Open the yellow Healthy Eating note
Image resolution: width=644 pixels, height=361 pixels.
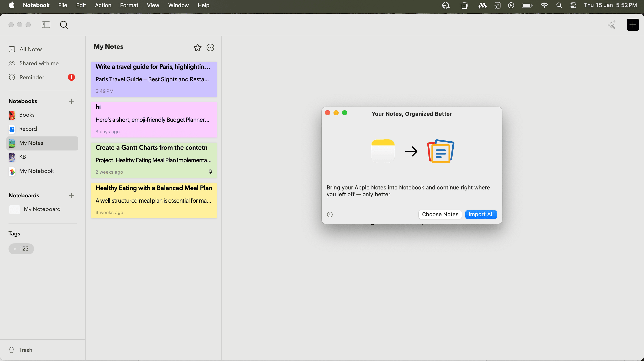click(x=154, y=200)
